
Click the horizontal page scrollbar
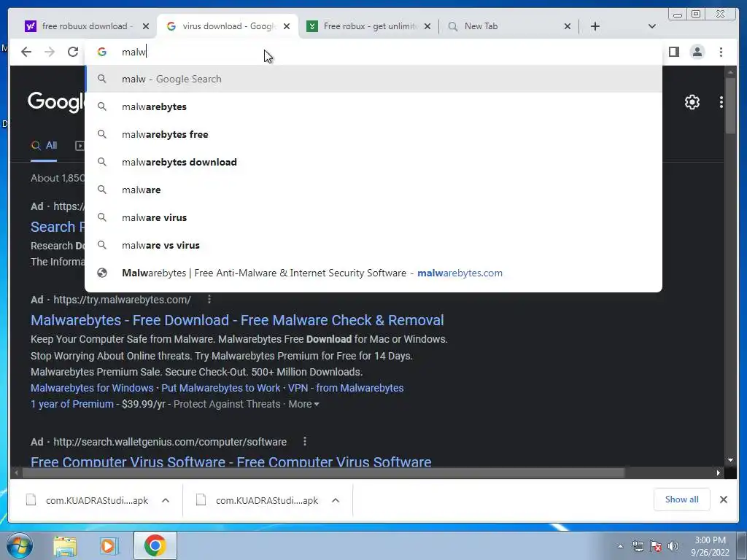(x=323, y=472)
